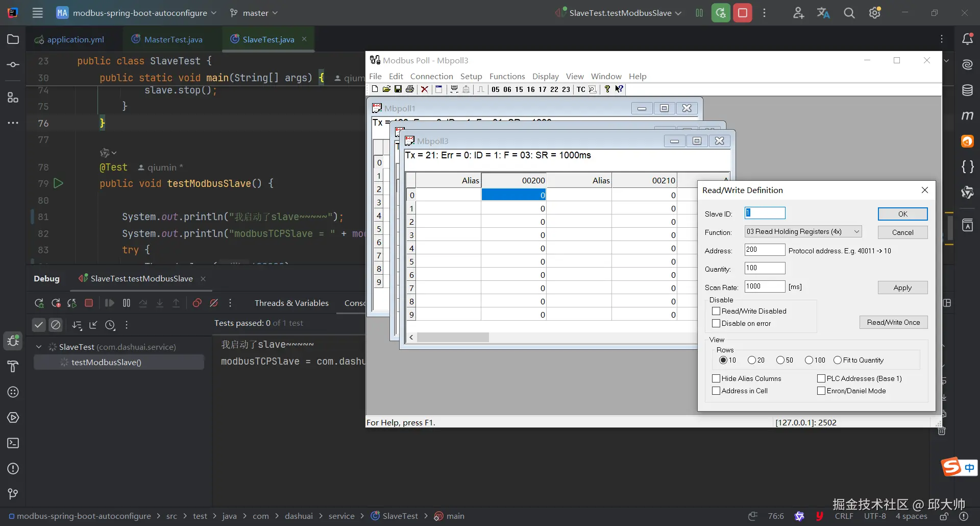The width and height of the screenshot is (980, 526).
Task: Collapse the SlaveTest node in test tree
Action: click(39, 347)
